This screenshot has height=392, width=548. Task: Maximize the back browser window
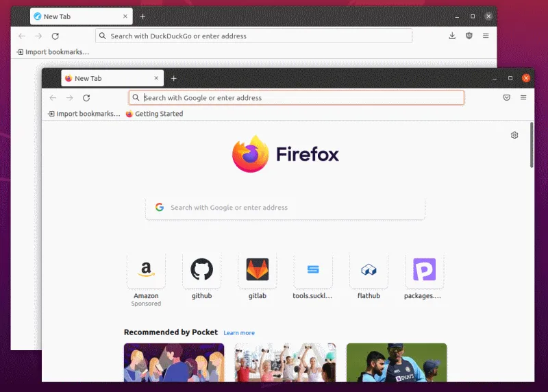coord(473,16)
